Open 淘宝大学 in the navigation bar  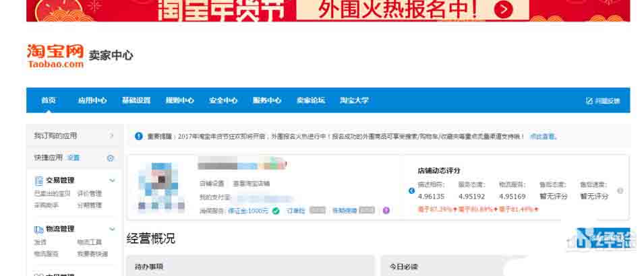tap(354, 100)
